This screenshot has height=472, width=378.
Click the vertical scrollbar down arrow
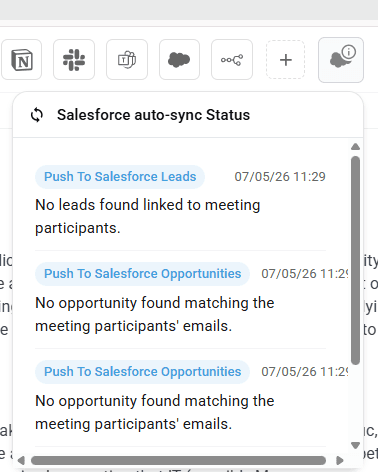[x=355, y=445]
